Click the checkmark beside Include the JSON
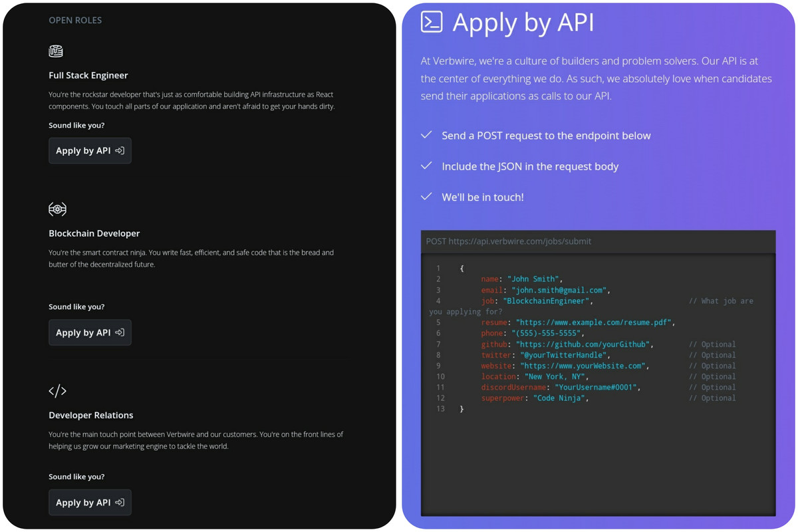Viewport: 798px width, 532px height. [427, 166]
